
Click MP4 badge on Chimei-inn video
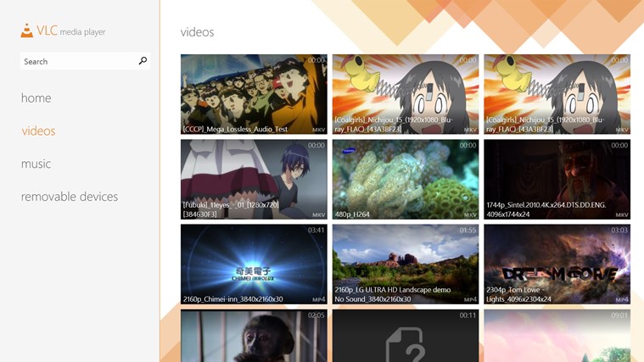tap(319, 299)
